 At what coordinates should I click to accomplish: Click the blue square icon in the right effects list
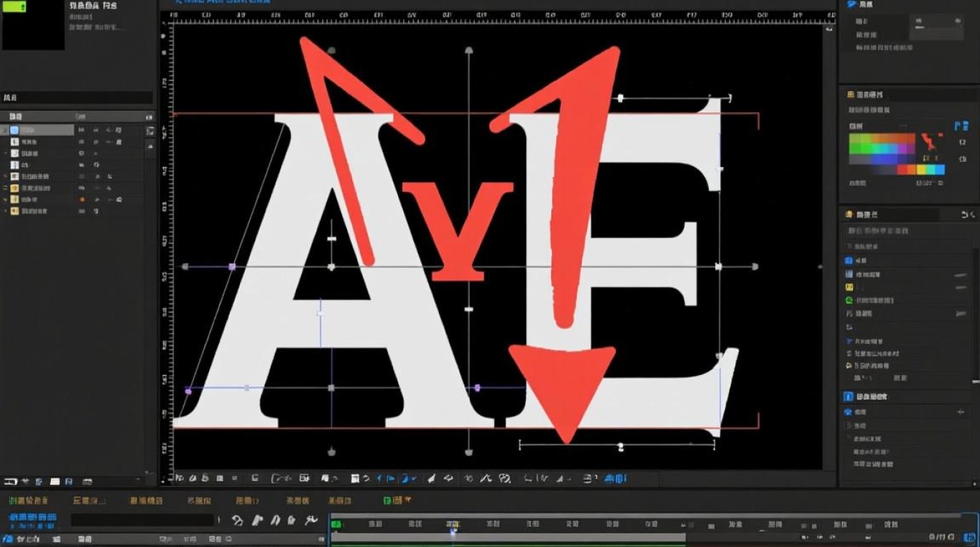coord(849,260)
